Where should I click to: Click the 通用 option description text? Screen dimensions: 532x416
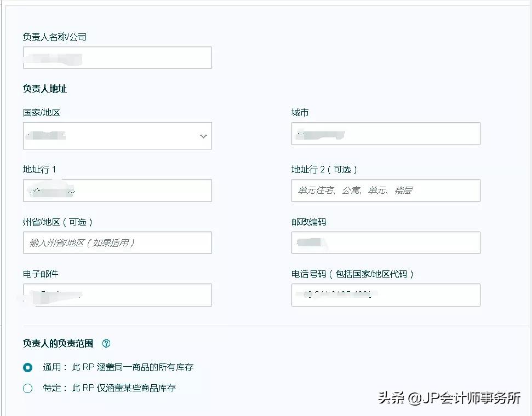[123, 367]
